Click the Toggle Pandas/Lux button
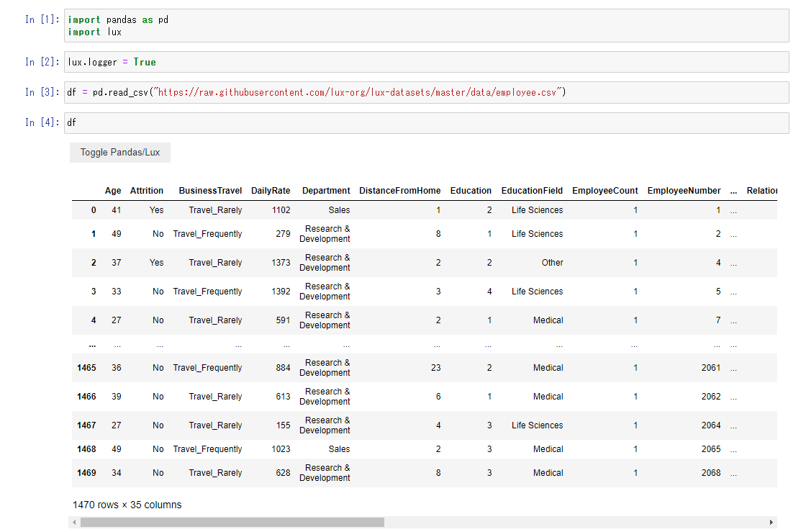801x532 pixels. (x=119, y=152)
